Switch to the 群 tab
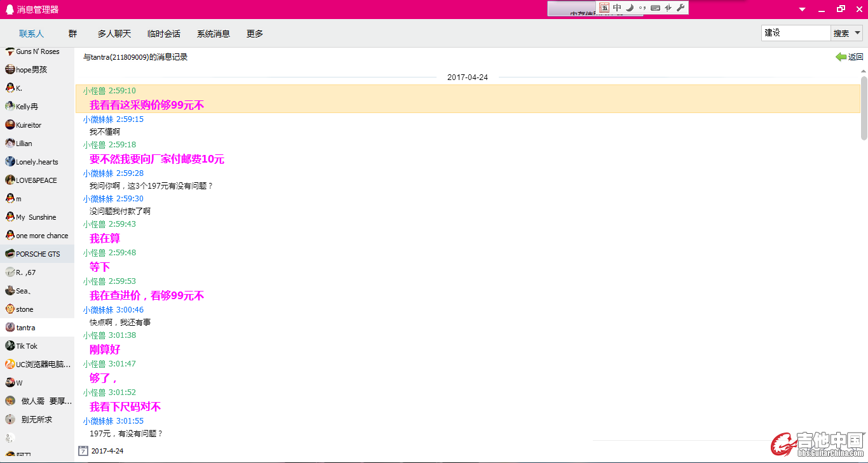The image size is (868, 463). pos(72,34)
